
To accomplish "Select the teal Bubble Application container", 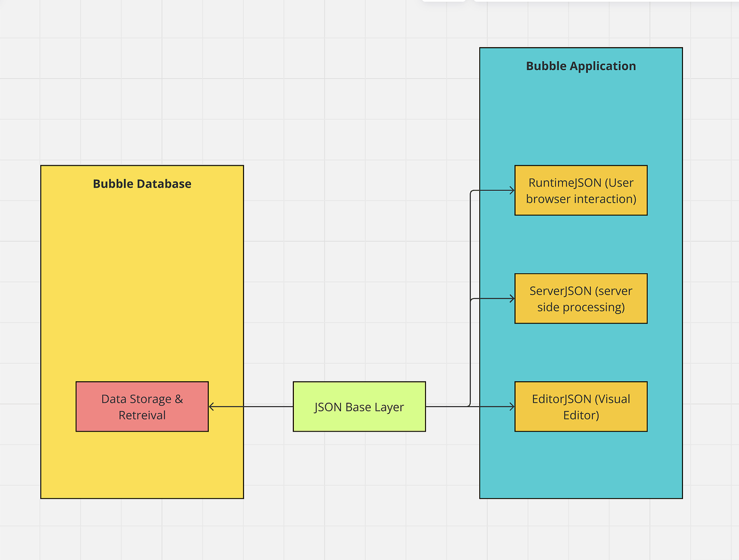I will (581, 112).
